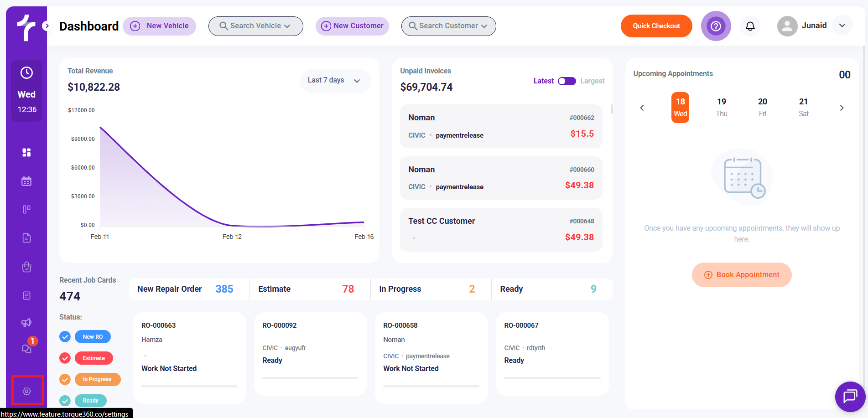Open the help question mark icon
868x418 pixels.
[x=716, y=26]
